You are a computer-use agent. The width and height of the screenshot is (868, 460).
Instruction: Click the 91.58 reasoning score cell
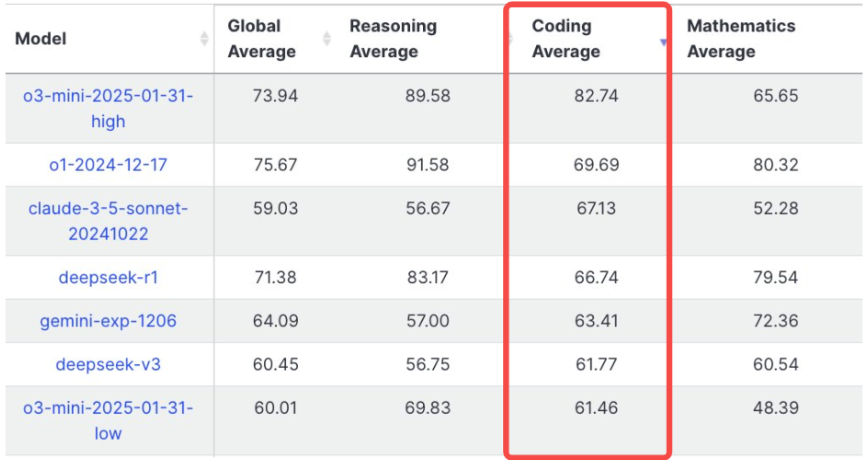click(x=428, y=165)
